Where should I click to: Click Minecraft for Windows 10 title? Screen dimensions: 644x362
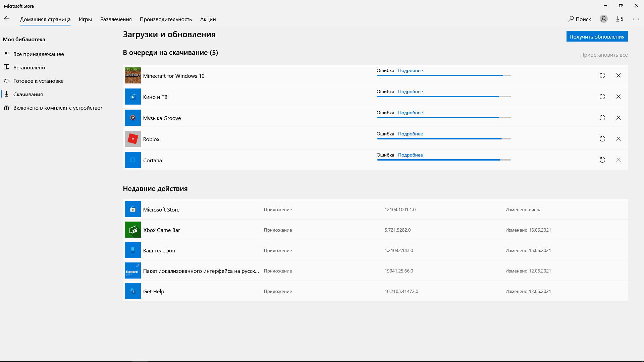pyautogui.click(x=174, y=76)
